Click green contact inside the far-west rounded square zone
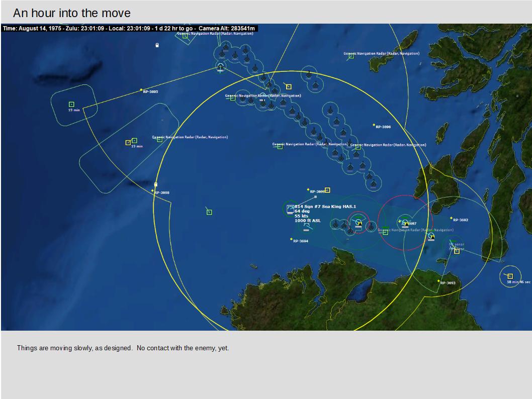Screen dimensions: 532x399 (71, 105)
